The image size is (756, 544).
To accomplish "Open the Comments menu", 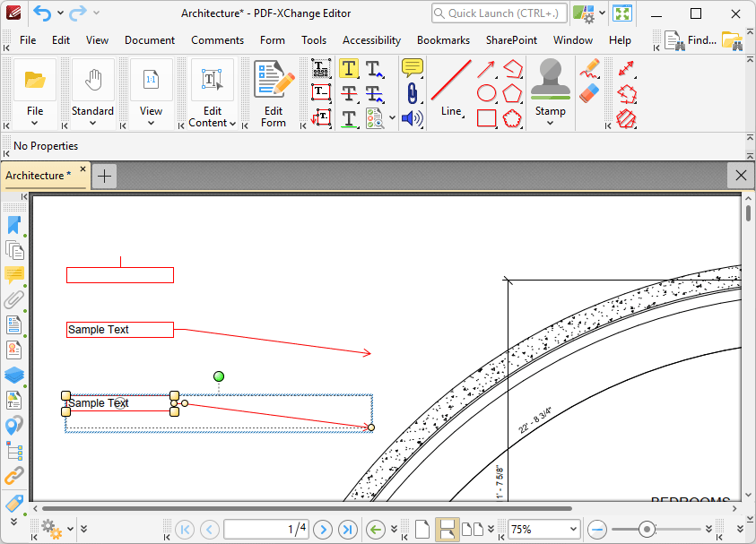I will (217, 40).
